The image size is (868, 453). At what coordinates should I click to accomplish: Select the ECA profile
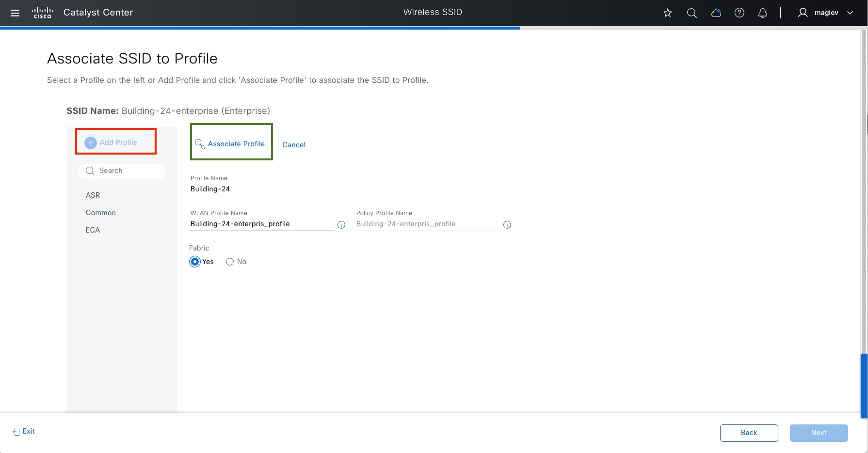93,230
